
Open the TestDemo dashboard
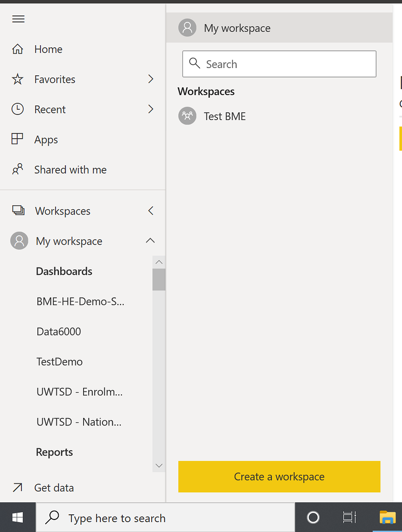(59, 361)
